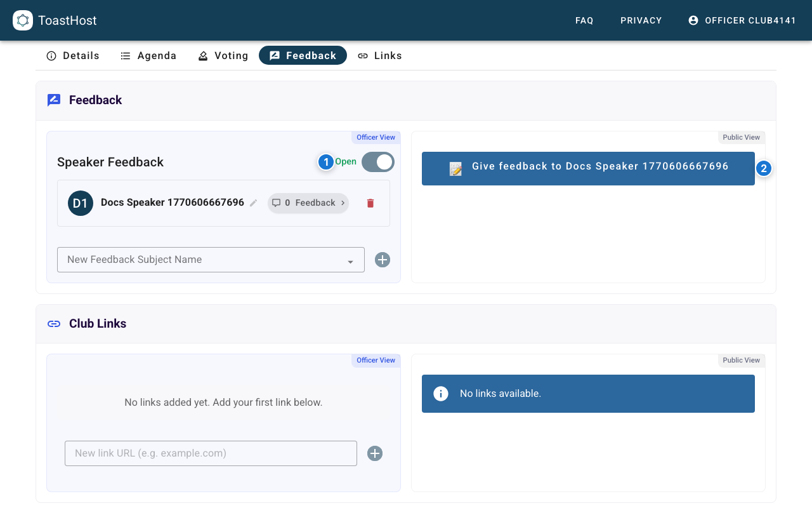812x508 pixels.
Task: Toggle Speaker Feedback from Open to Closed
Action: tap(377, 162)
